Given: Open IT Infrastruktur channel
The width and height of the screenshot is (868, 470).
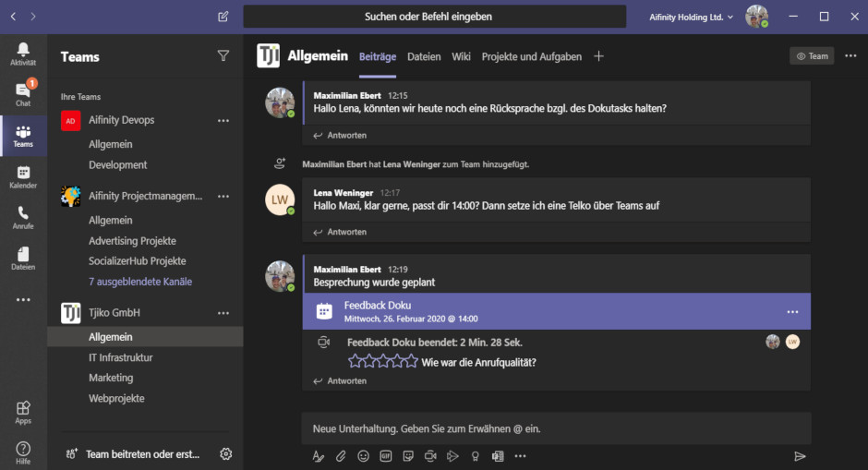Looking at the screenshot, I should tap(121, 357).
